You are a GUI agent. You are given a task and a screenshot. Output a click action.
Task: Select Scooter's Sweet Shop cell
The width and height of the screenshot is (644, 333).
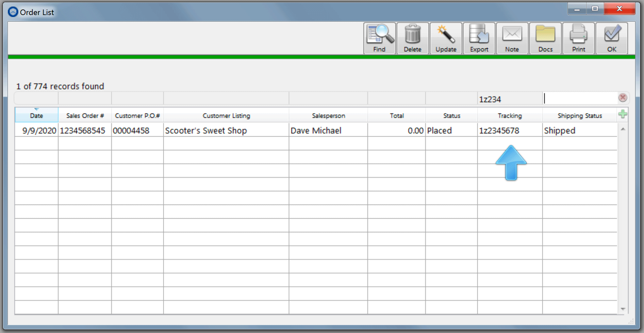(226, 130)
